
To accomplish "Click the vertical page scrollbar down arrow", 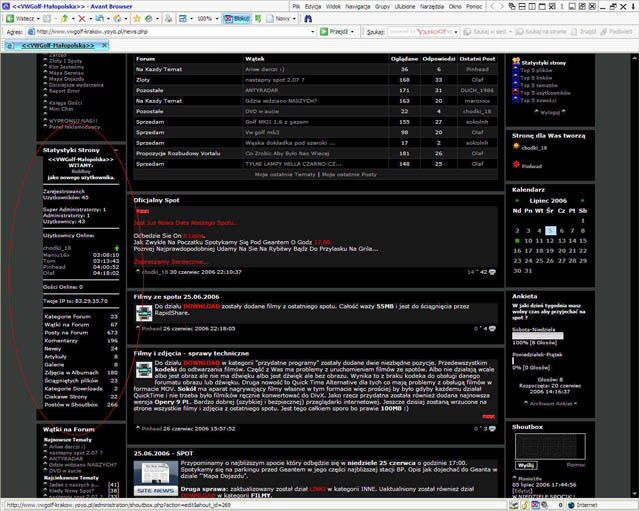I will click(635, 493).
